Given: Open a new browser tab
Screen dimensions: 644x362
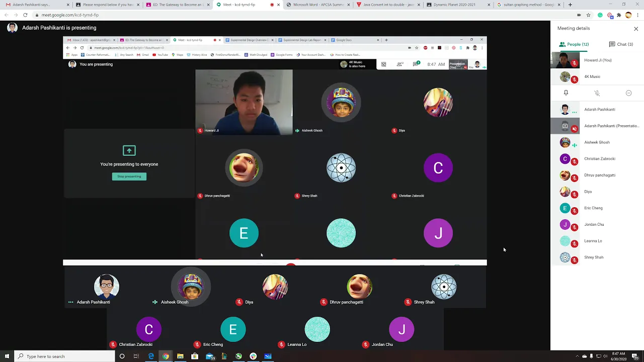Looking at the screenshot, I should 570,5.
